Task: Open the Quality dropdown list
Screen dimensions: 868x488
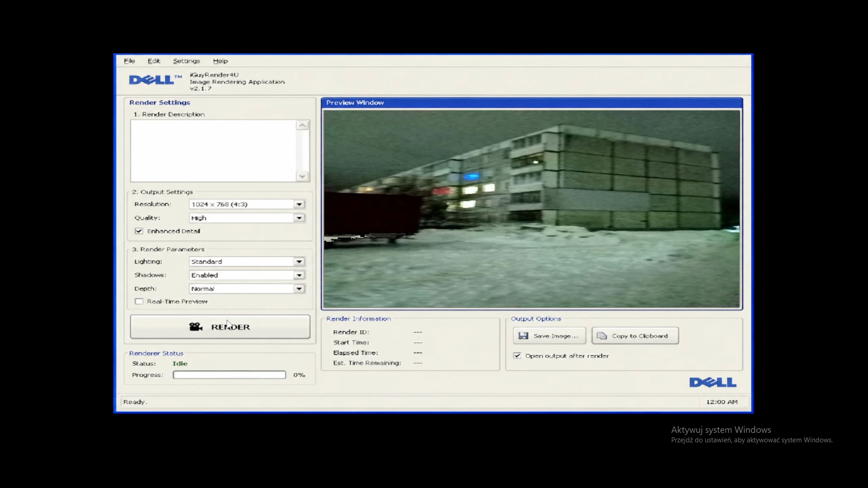Action: click(299, 218)
